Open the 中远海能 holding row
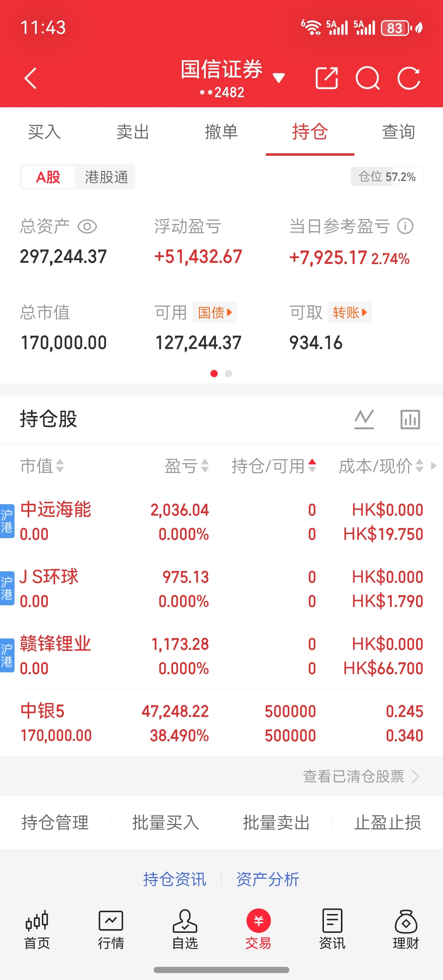Viewport: 443px width, 980px height. (221, 521)
